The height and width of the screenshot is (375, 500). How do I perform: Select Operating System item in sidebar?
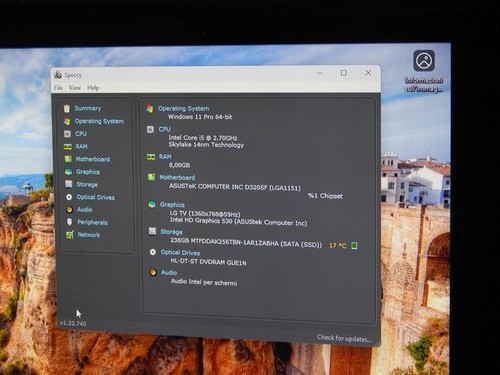tap(99, 121)
